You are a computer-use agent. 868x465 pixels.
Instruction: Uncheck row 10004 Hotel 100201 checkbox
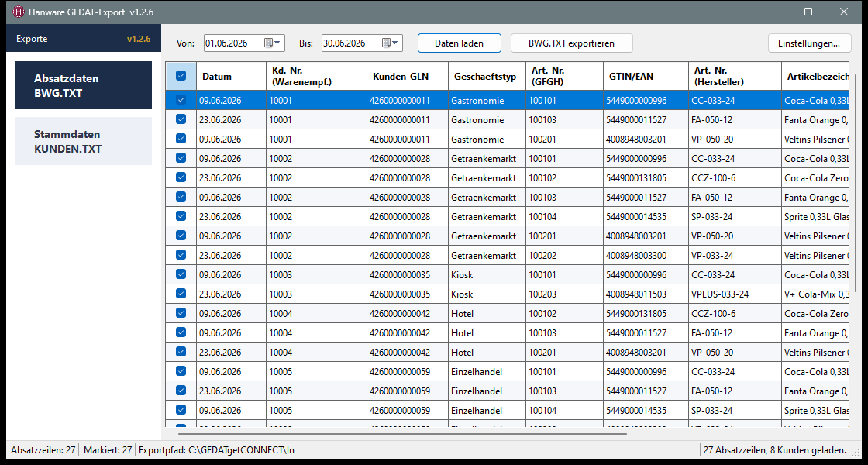181,352
